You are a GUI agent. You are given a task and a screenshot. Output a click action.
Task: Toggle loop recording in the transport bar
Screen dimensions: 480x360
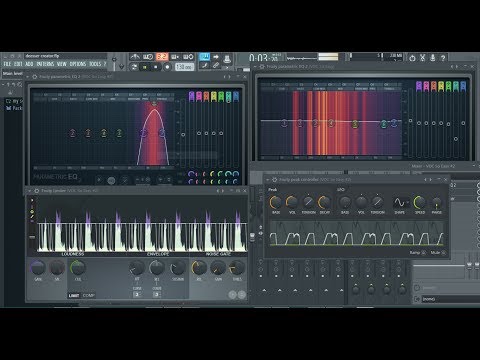click(x=188, y=57)
